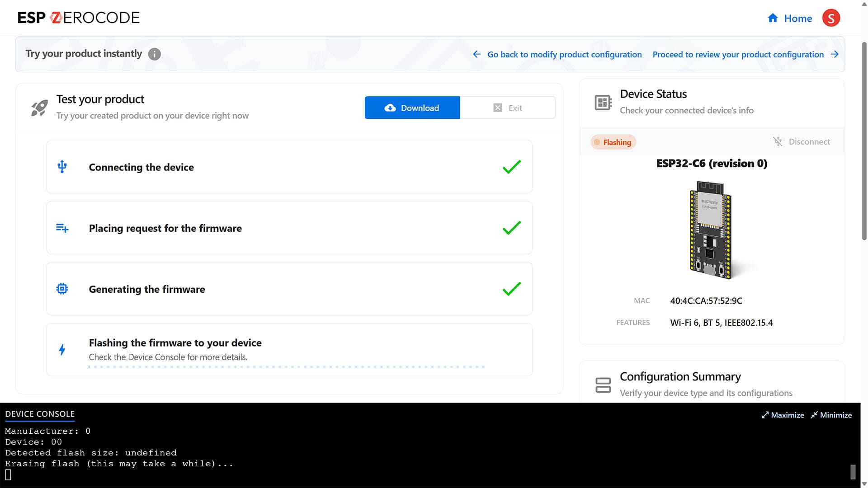
Task: Minimize the device console
Action: (x=831, y=415)
